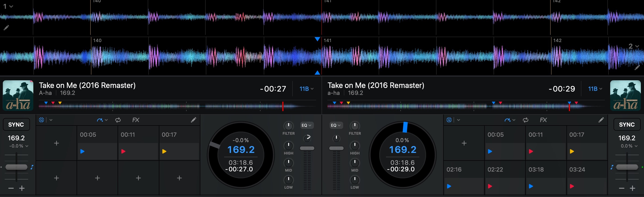Open the EQ dropdown on deck 1
The width and height of the screenshot is (644, 197).
[307, 125]
